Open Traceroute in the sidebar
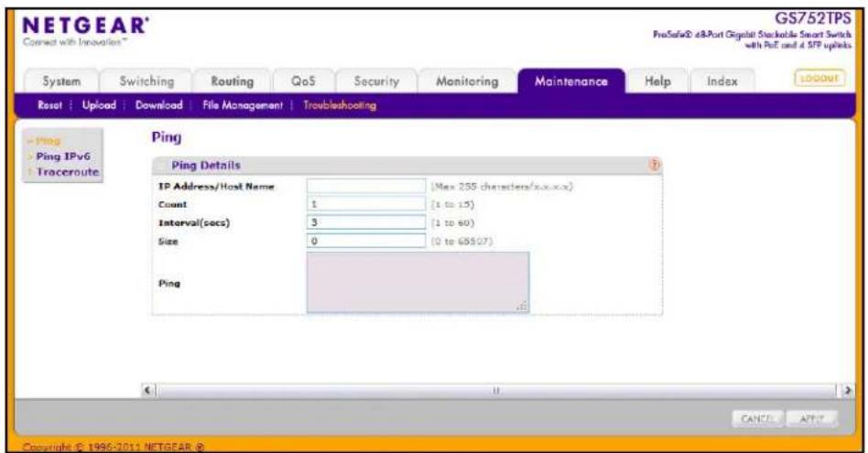 (67, 172)
